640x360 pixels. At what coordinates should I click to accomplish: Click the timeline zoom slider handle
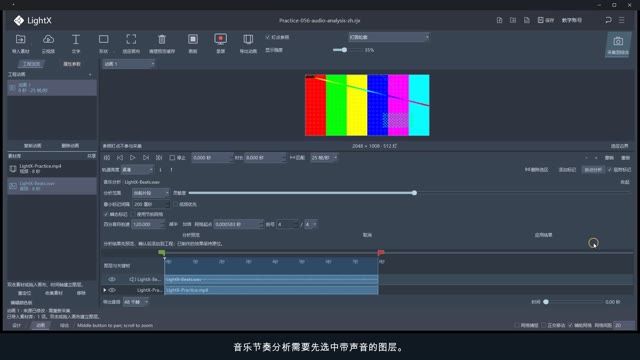546,302
